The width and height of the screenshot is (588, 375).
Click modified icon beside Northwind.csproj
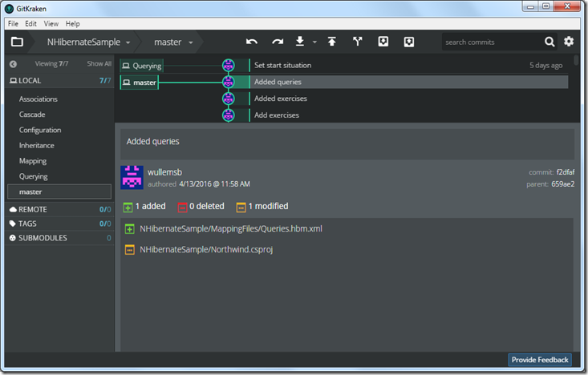[130, 249]
